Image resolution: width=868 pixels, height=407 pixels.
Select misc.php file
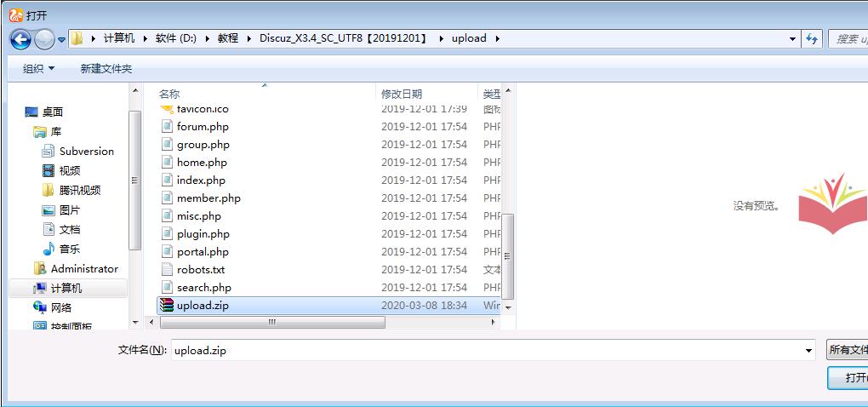coord(199,216)
